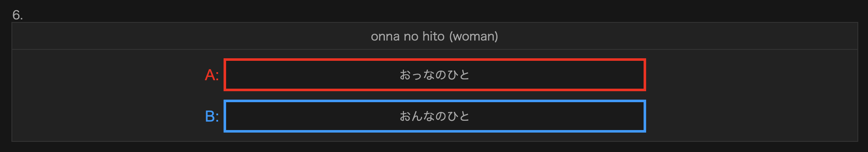Click the prompt onna no hito (woman)
The image size is (868, 152).
click(x=434, y=36)
